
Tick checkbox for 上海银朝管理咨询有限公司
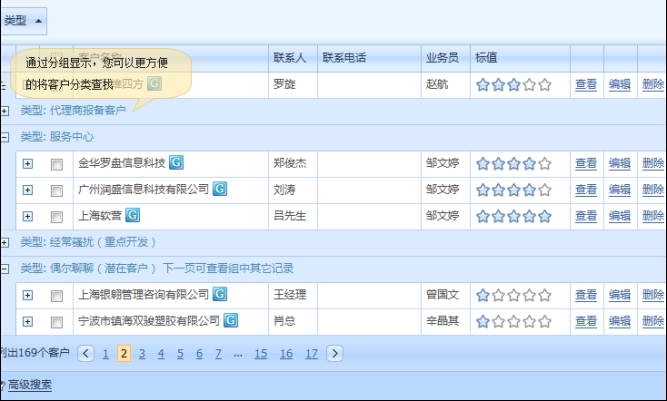pos(57,296)
